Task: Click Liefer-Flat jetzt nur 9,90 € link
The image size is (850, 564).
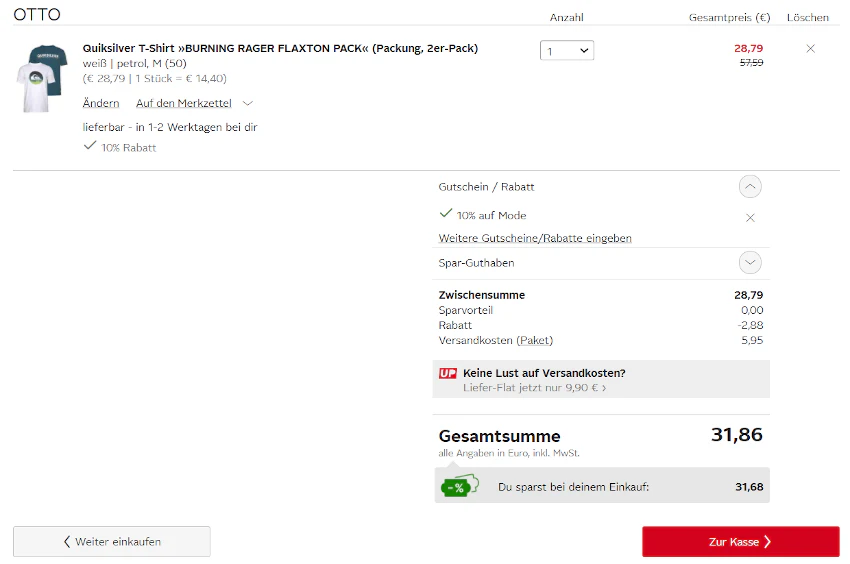Action: 535,388
